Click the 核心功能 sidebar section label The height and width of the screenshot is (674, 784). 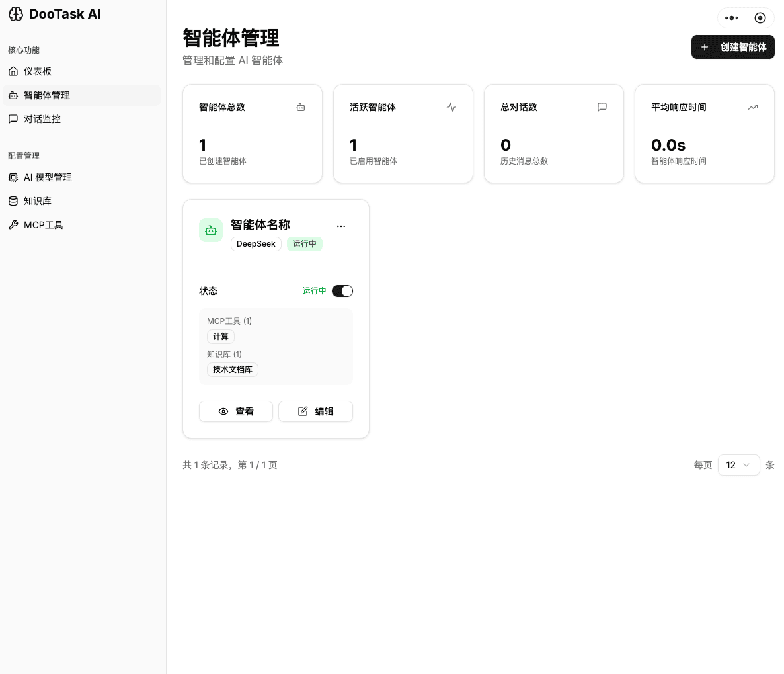click(24, 50)
